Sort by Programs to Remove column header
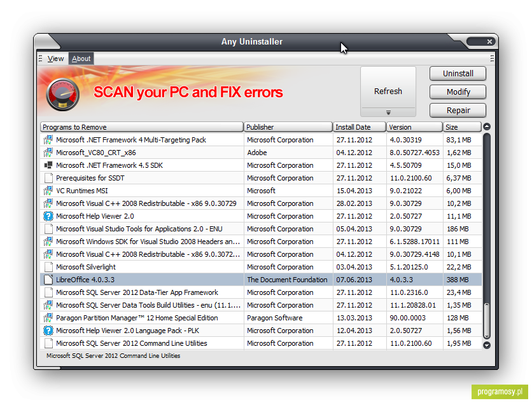The width and height of the screenshot is (532, 403). 142,127
